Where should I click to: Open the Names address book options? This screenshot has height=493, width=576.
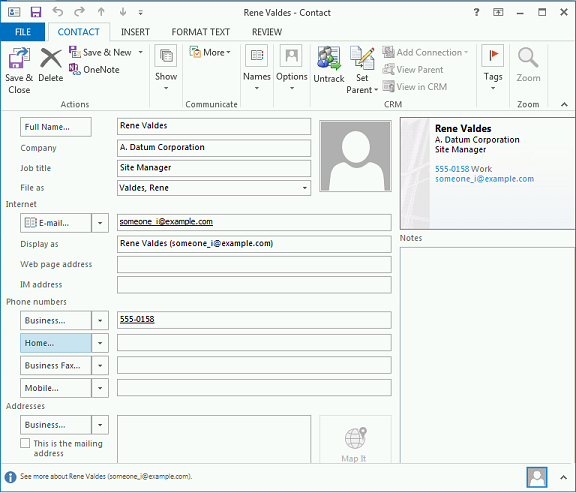click(x=257, y=68)
